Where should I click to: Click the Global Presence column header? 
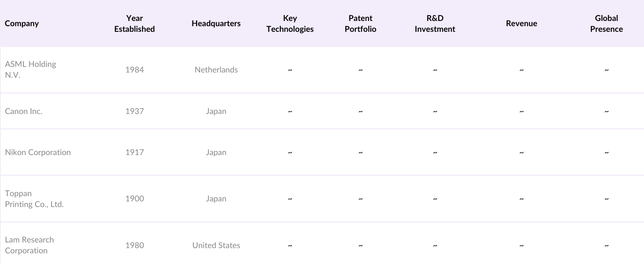coord(606,23)
